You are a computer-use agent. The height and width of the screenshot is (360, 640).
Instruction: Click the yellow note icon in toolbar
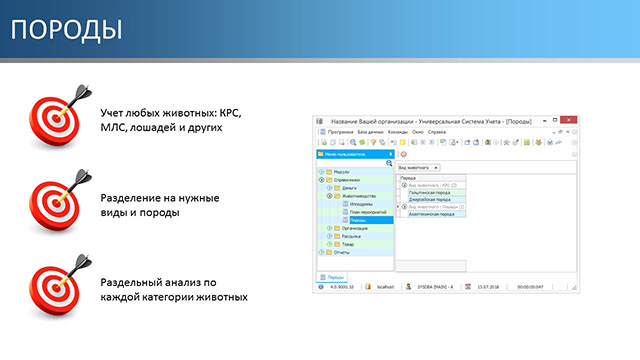click(402, 142)
